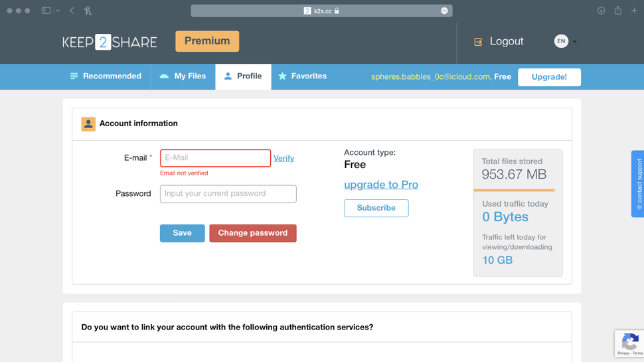
Task: Go back with the browser back arrow
Action: point(72,11)
